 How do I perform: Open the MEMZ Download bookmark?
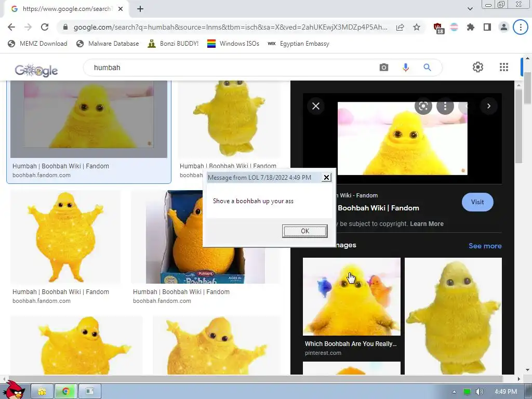[x=37, y=44]
